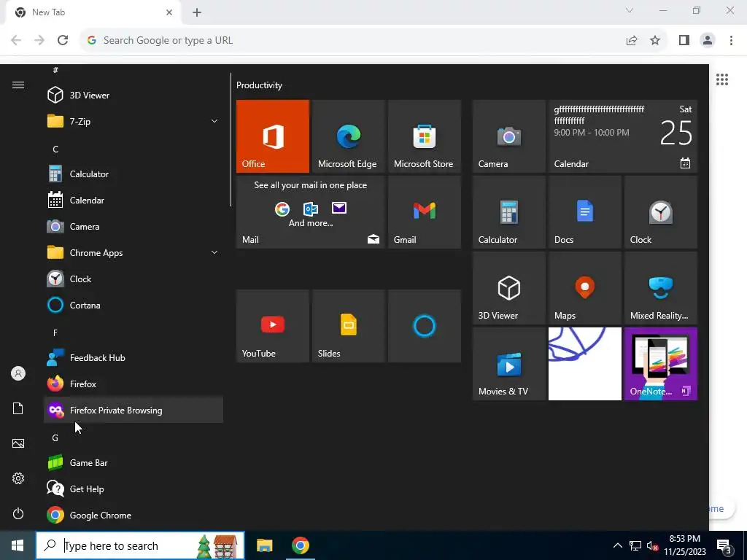The height and width of the screenshot is (560, 747).
Task: Open the muted volume tray icon
Action: 652,545
